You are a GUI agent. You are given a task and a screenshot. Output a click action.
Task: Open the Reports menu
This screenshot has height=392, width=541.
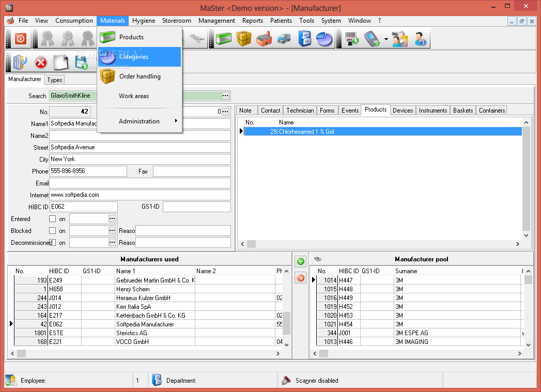[253, 21]
